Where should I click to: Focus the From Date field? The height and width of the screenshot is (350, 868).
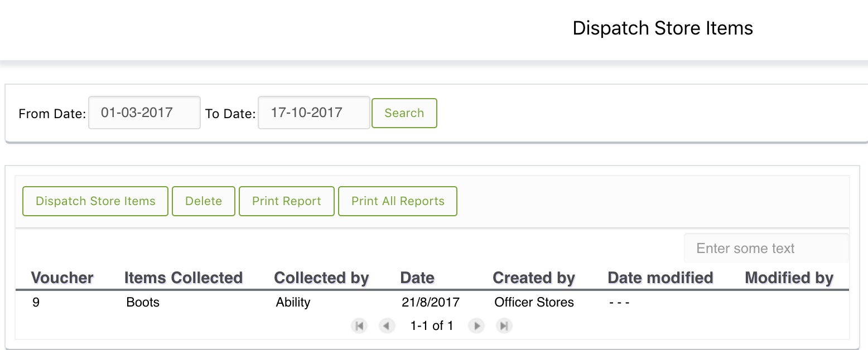(144, 113)
